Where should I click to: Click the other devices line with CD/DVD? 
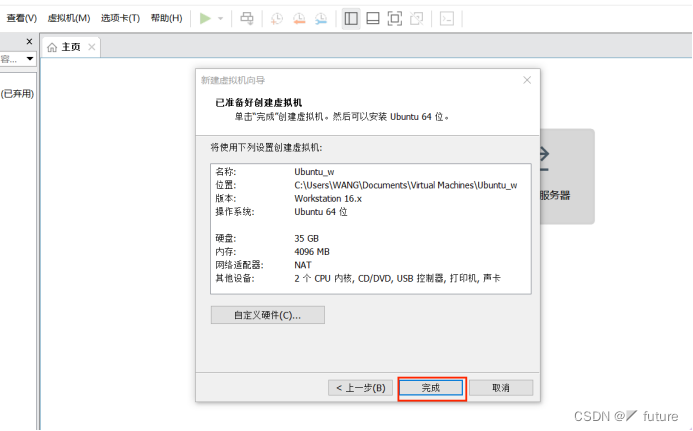point(397,278)
